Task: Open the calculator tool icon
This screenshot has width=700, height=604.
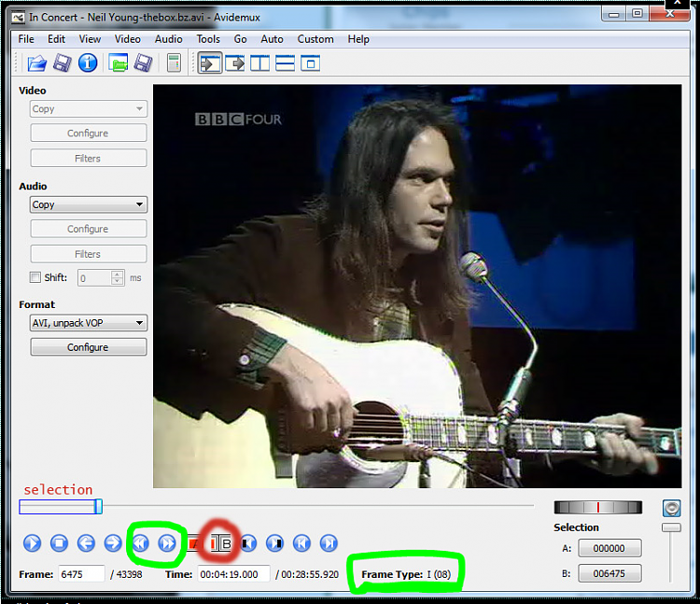Action: [174, 63]
